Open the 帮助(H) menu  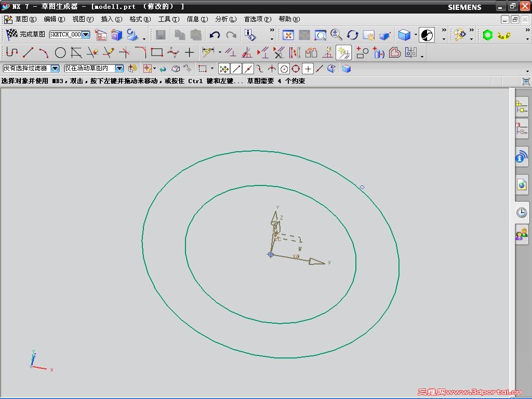(x=289, y=19)
